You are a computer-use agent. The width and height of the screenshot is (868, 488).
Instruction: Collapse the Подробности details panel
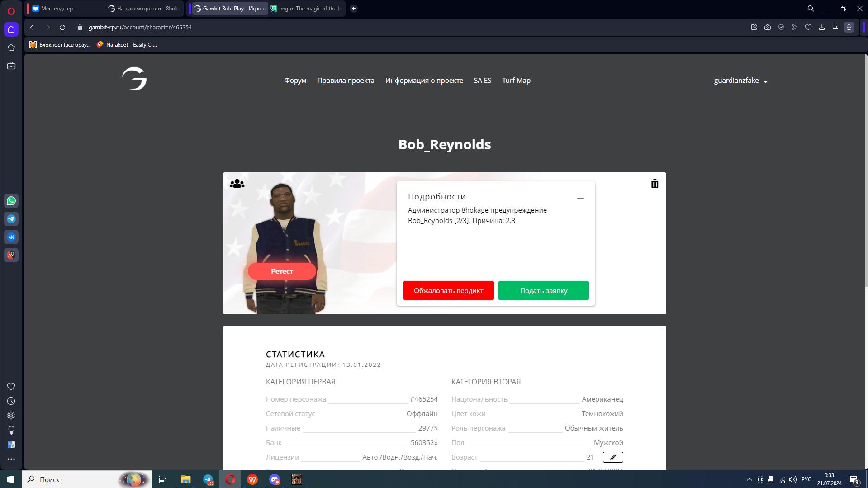[x=580, y=198]
